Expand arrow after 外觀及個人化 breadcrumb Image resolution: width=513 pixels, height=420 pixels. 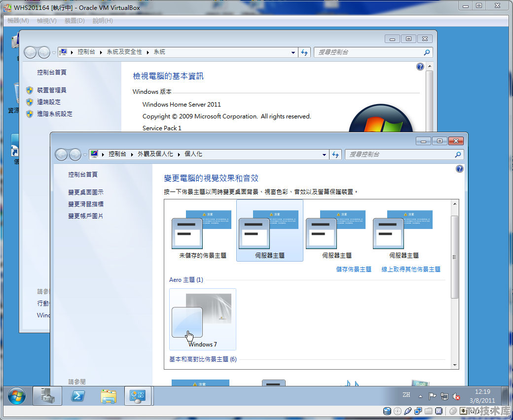179,154
